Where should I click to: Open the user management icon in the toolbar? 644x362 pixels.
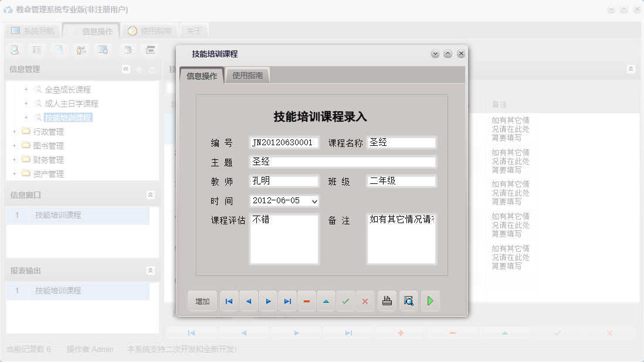(81, 50)
